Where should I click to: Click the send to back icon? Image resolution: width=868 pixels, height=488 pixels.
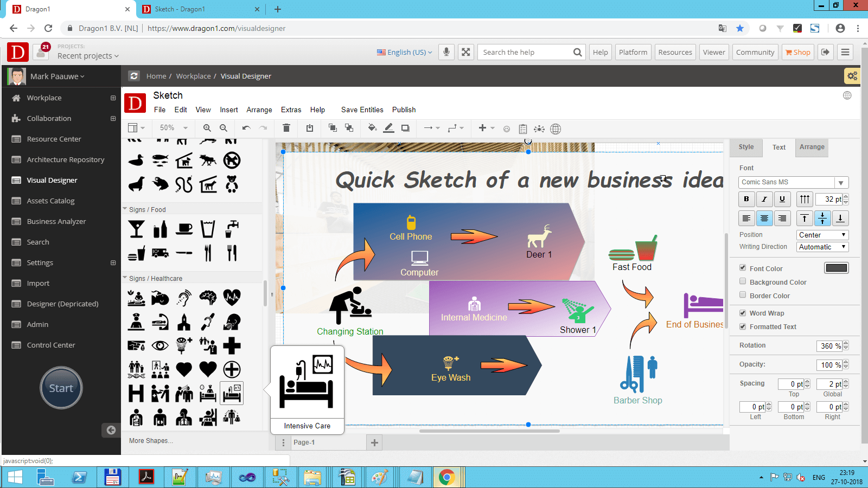pos(349,129)
